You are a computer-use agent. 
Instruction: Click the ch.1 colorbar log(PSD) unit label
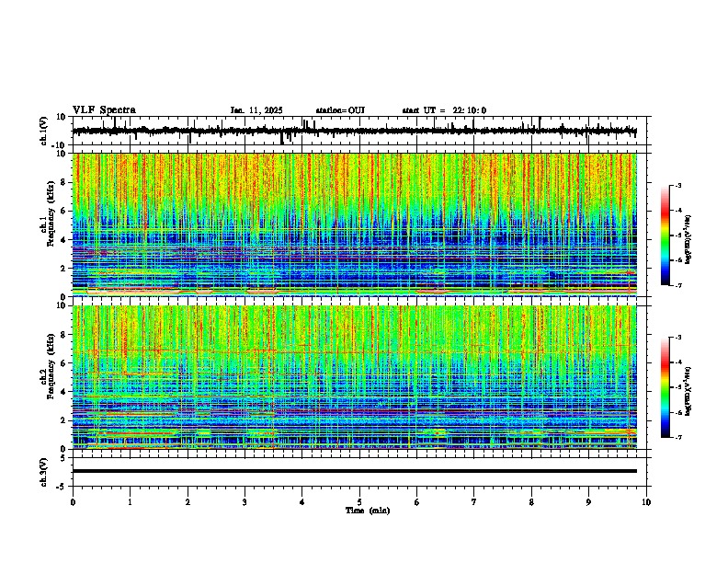[x=688, y=240]
